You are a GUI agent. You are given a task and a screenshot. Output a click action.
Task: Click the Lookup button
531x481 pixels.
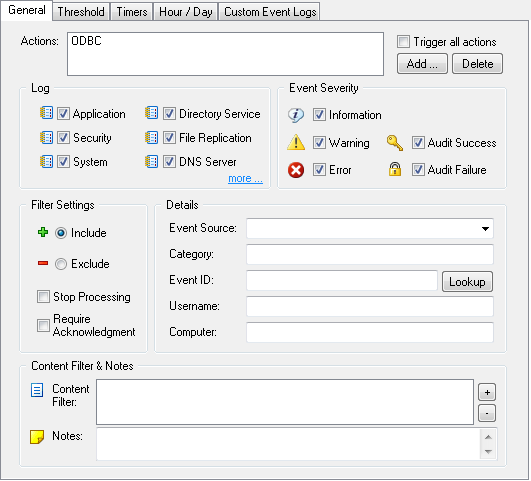[467, 281]
